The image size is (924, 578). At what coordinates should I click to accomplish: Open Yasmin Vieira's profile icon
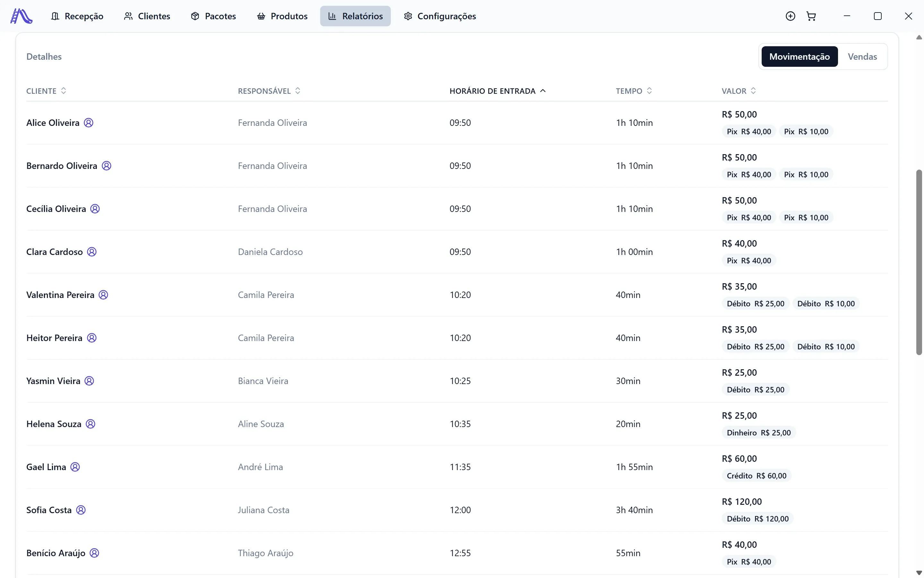coord(89,381)
